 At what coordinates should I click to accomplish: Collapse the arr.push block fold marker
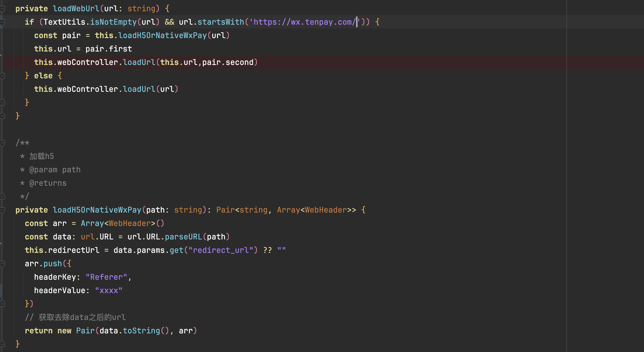click(3, 264)
